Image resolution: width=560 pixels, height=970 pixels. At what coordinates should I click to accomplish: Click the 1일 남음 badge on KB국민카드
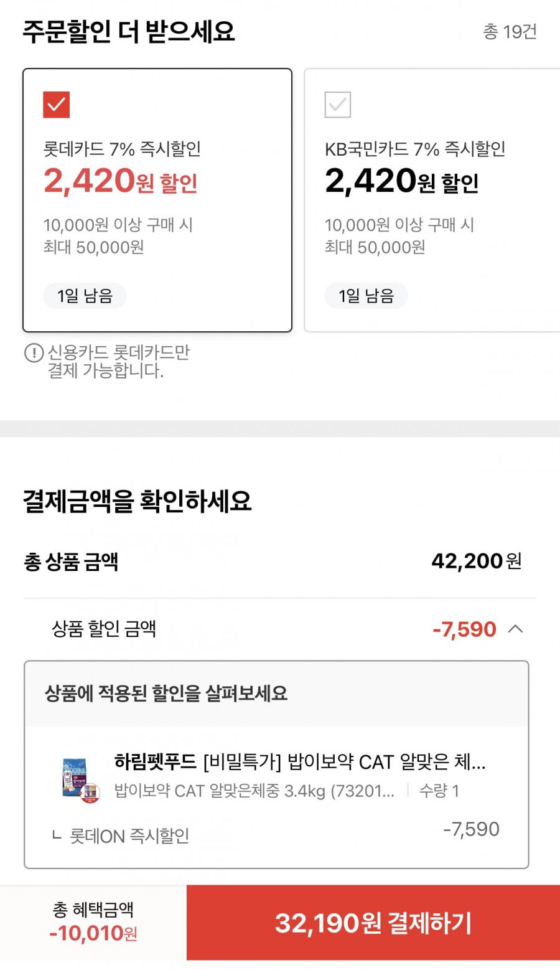tap(366, 296)
